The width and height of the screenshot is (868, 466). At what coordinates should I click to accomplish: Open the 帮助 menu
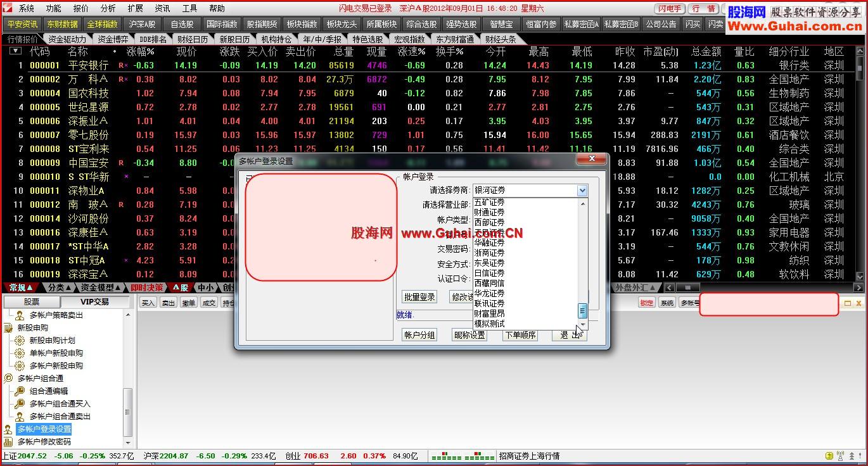pyautogui.click(x=217, y=8)
